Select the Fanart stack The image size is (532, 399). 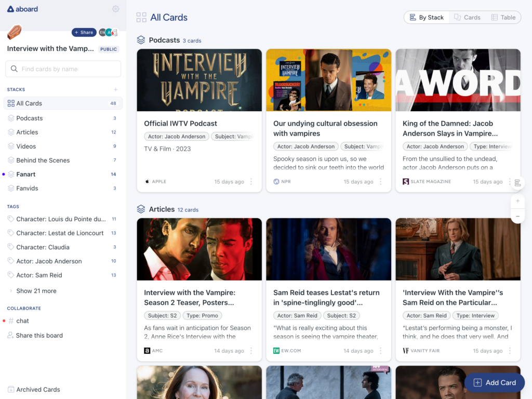click(63, 174)
